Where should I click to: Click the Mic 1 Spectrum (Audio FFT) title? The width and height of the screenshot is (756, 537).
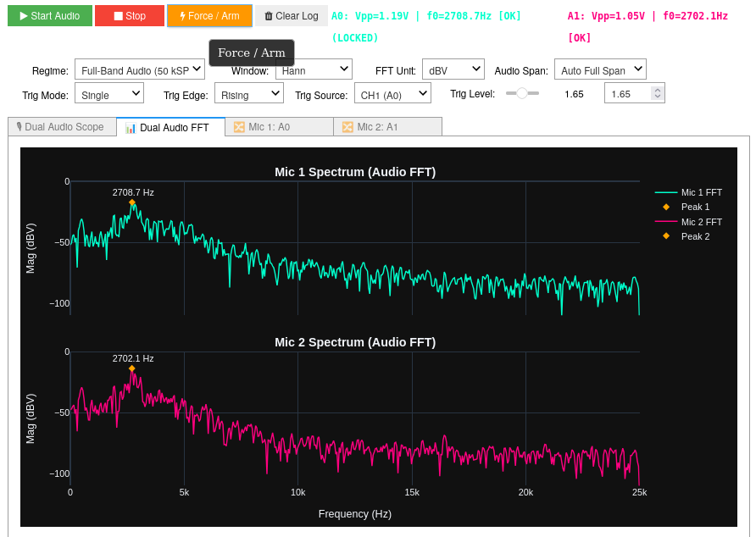pyautogui.click(x=355, y=172)
